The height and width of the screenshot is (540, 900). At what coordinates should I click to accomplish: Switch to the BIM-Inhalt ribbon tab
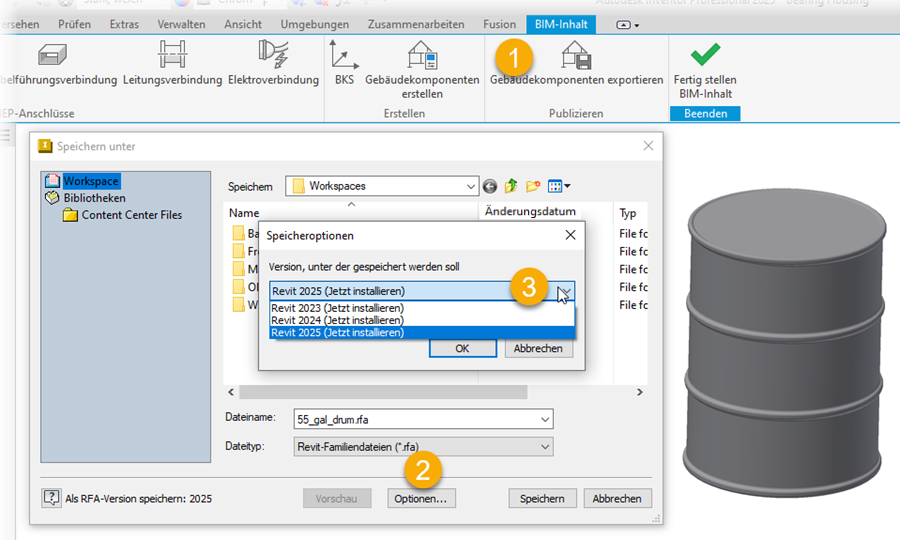pos(561,24)
